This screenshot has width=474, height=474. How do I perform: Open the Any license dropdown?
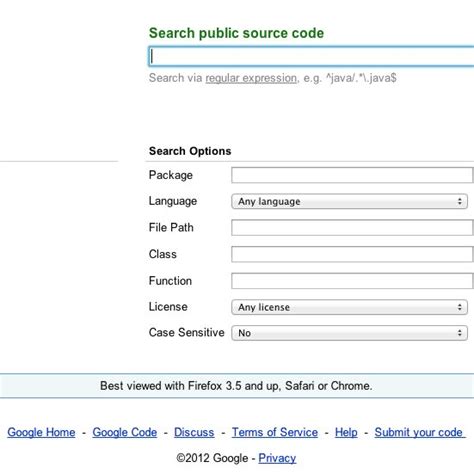pos(349,307)
